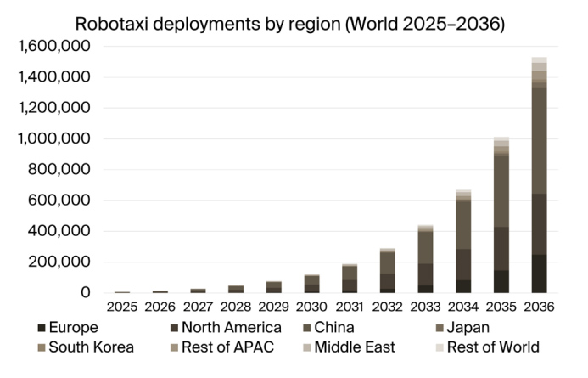Image resolution: width=588 pixels, height=378 pixels.
Task: Click the China segment of the 2035 bar
Action: point(501,191)
